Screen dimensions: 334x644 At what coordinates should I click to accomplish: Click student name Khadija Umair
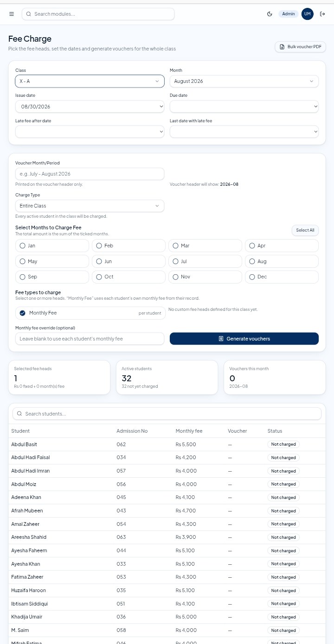(26, 617)
